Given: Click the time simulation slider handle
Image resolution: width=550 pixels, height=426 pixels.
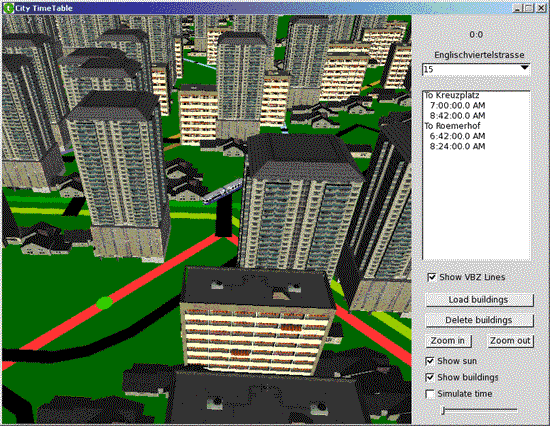Looking at the screenshot, I should (x=443, y=411).
